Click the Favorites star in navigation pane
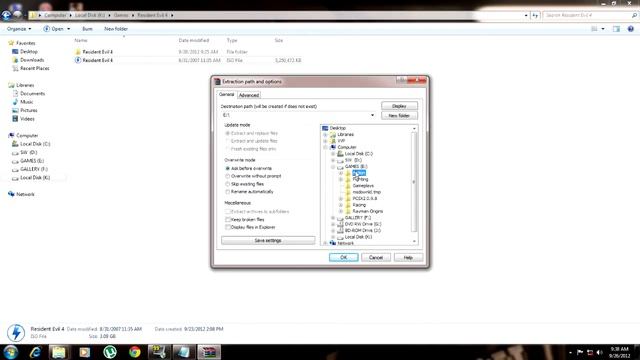This screenshot has height=360, width=640. (x=11, y=43)
